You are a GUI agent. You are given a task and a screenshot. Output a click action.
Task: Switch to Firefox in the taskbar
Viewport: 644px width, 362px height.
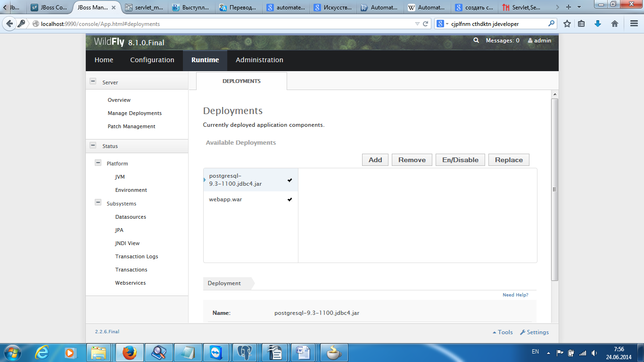129,353
